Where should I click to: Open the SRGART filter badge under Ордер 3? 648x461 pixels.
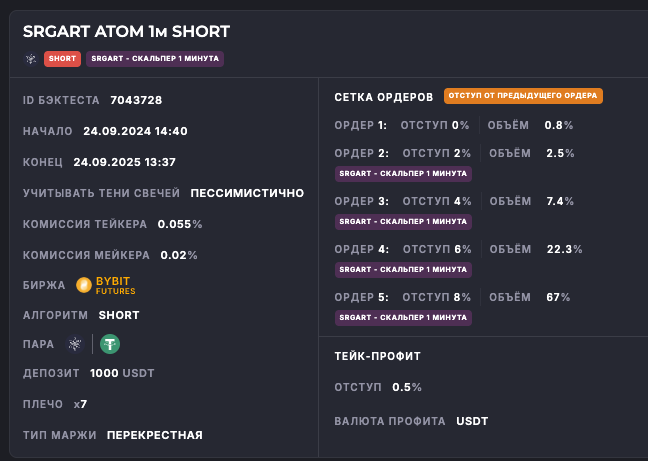click(x=403, y=221)
